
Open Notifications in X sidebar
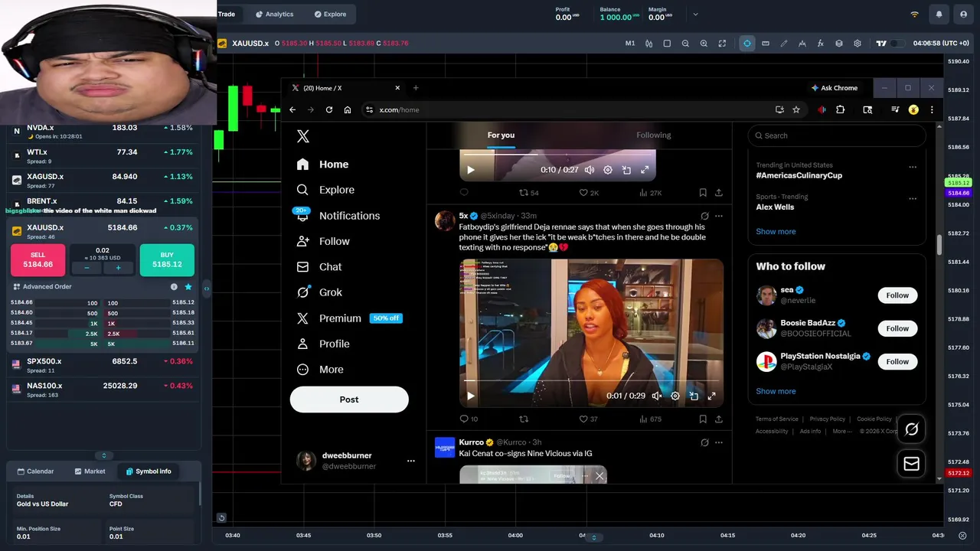click(x=338, y=216)
